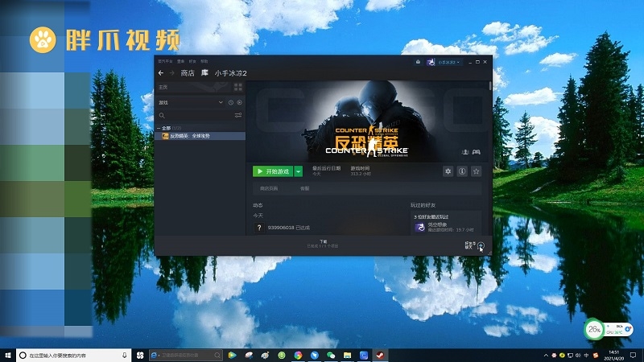Click the Windows taskbar search box

74,355
